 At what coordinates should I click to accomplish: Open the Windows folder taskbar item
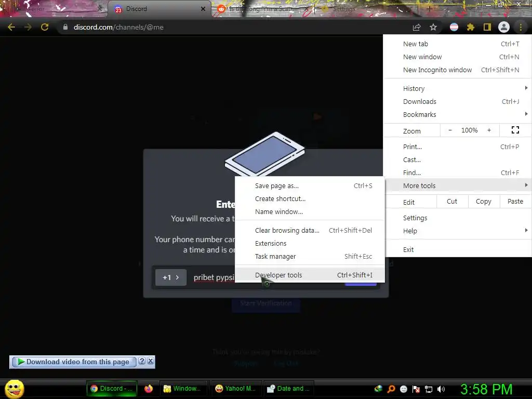(x=183, y=389)
